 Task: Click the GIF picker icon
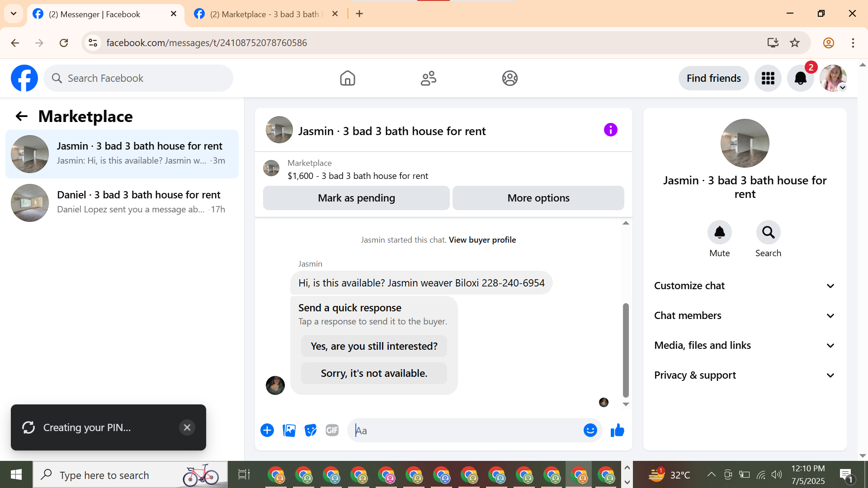point(332,431)
